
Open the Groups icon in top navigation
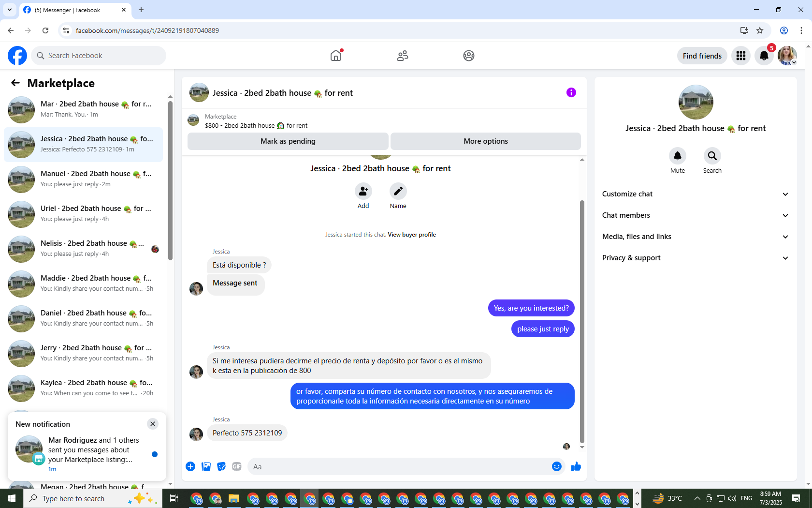(x=469, y=56)
